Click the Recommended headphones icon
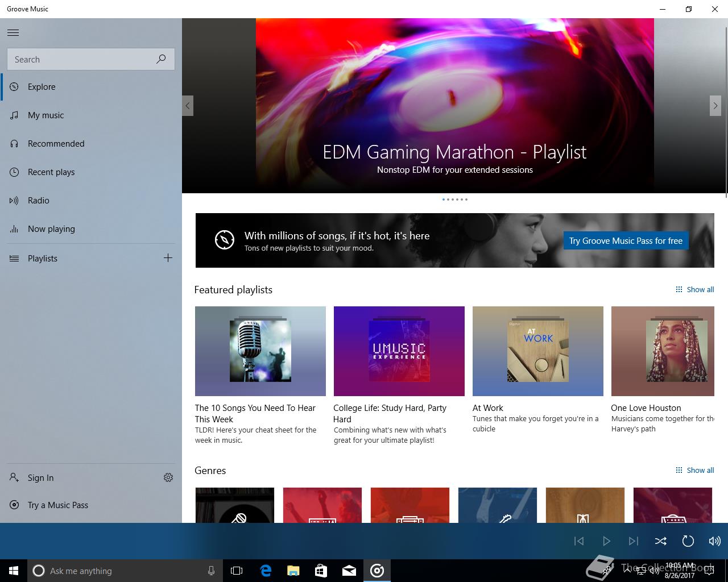Screen dimensions: 728x582 (14, 144)
